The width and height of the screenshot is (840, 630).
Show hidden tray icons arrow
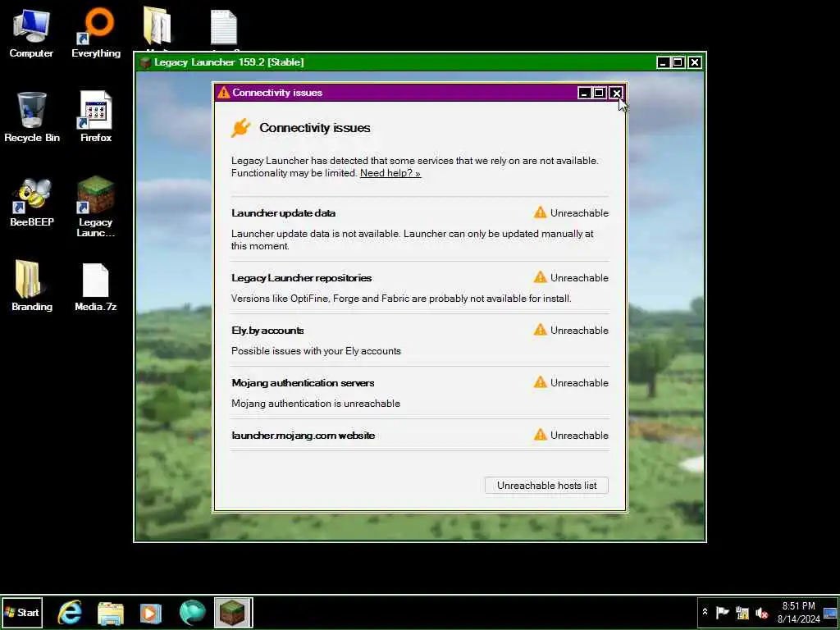click(x=705, y=612)
